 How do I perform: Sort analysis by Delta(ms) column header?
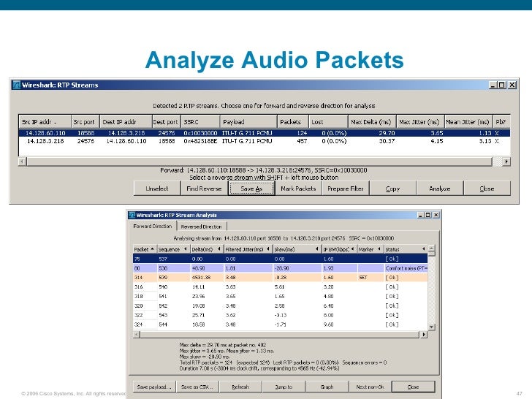pos(207,249)
